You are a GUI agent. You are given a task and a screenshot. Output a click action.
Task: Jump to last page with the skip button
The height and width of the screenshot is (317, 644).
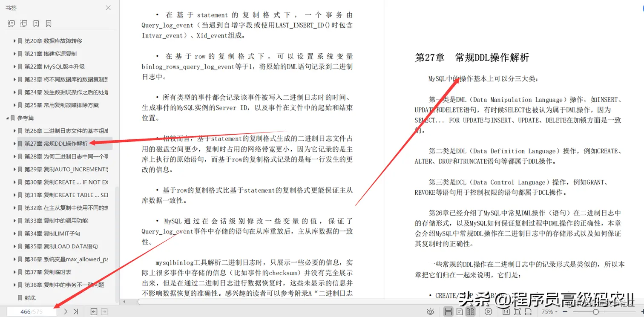76,311
